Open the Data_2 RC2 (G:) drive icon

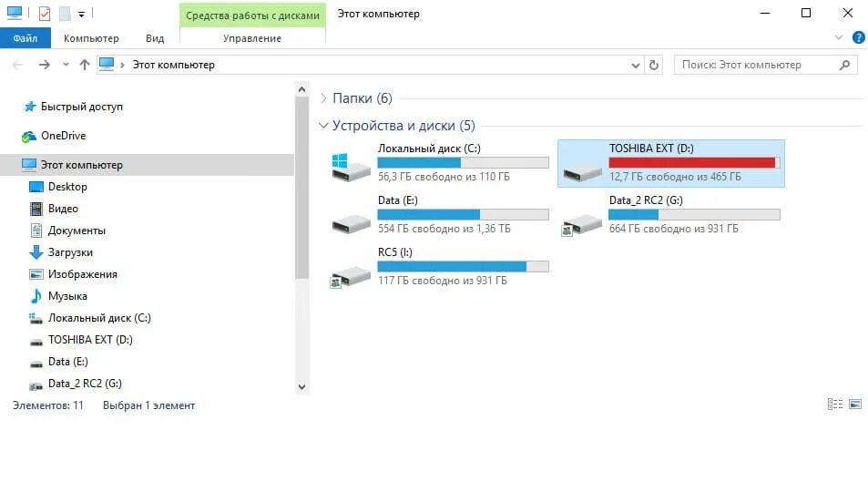(x=582, y=219)
